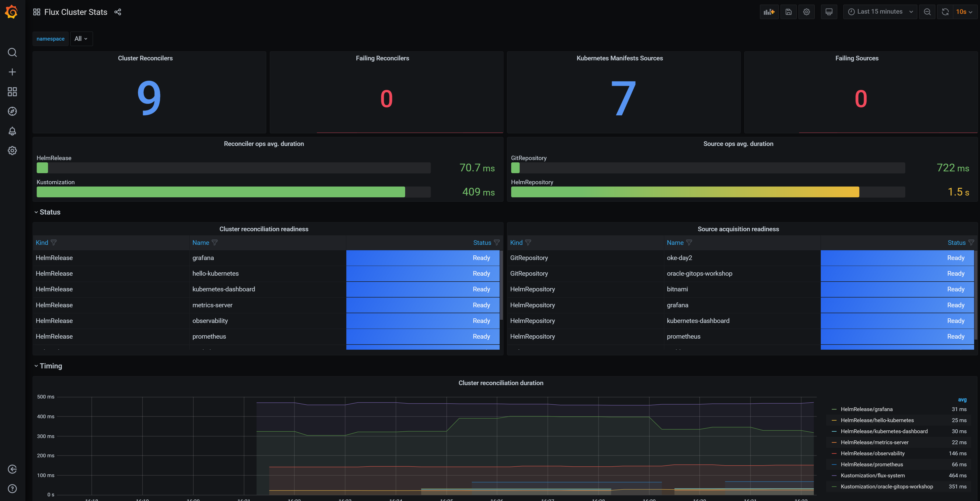The width and height of the screenshot is (980, 501).
Task: Zoom out the time range
Action: tap(927, 12)
